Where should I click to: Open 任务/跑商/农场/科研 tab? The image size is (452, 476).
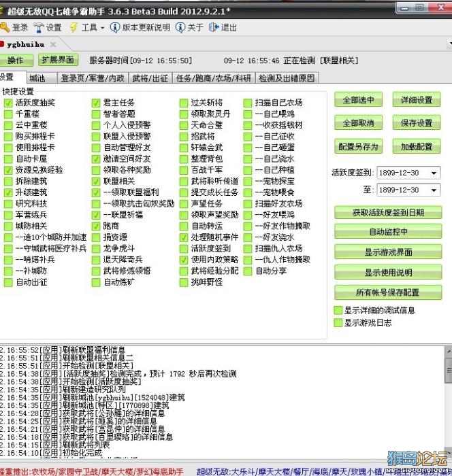pyautogui.click(x=214, y=78)
